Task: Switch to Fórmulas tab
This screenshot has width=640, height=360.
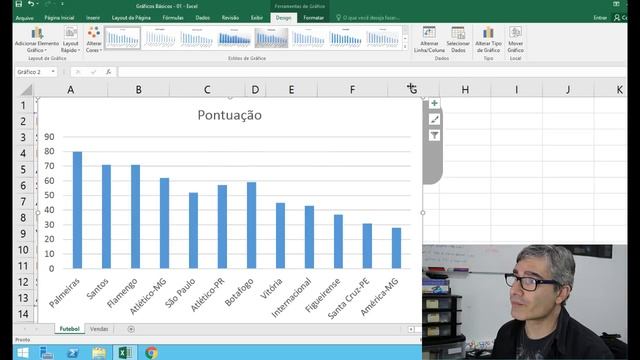Action: coord(173,18)
